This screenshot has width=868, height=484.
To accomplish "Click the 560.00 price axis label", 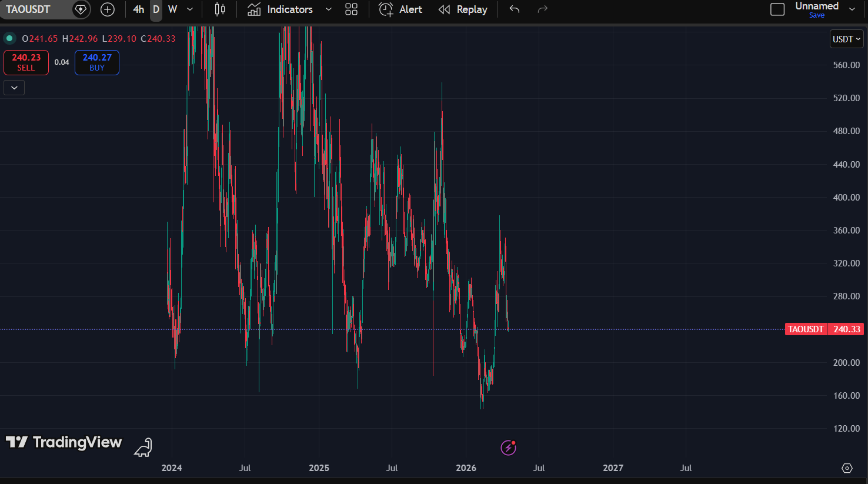I will (x=846, y=65).
